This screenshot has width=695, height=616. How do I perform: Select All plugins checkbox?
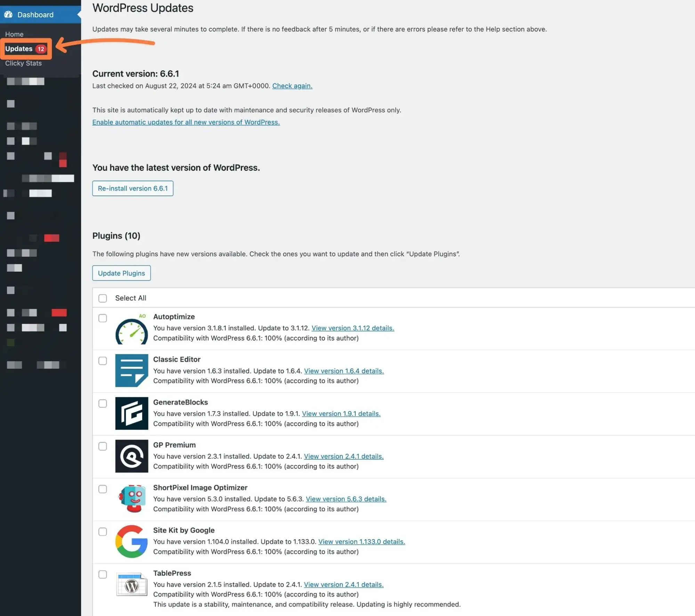(x=102, y=297)
